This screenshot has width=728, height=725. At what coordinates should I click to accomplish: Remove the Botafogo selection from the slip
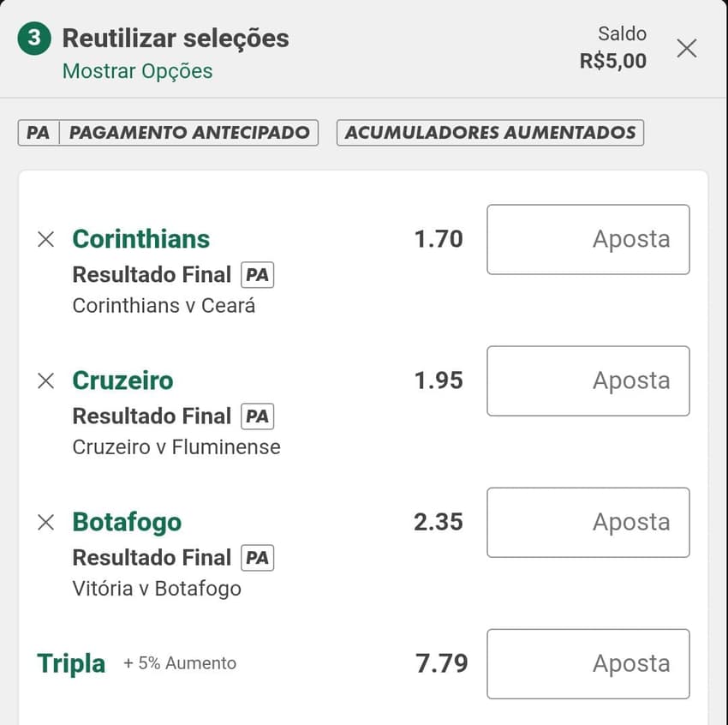[45, 523]
